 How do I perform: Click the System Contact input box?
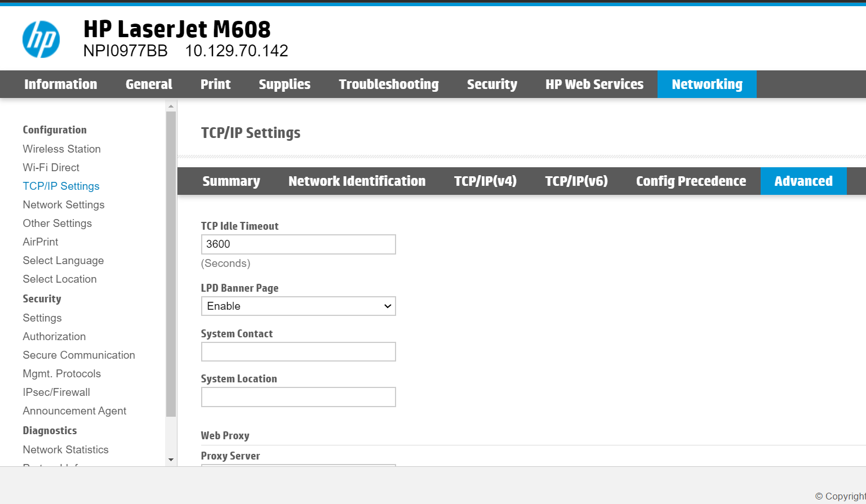pyautogui.click(x=298, y=351)
